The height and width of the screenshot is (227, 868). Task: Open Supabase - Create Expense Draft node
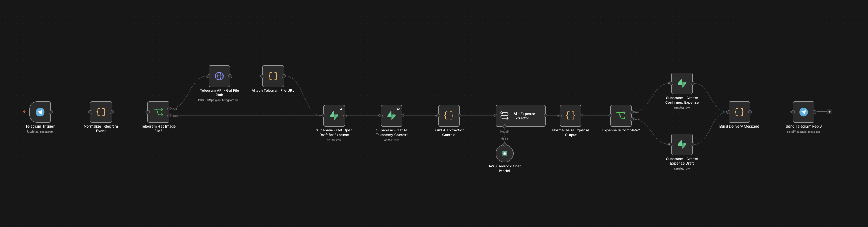pyautogui.click(x=682, y=144)
